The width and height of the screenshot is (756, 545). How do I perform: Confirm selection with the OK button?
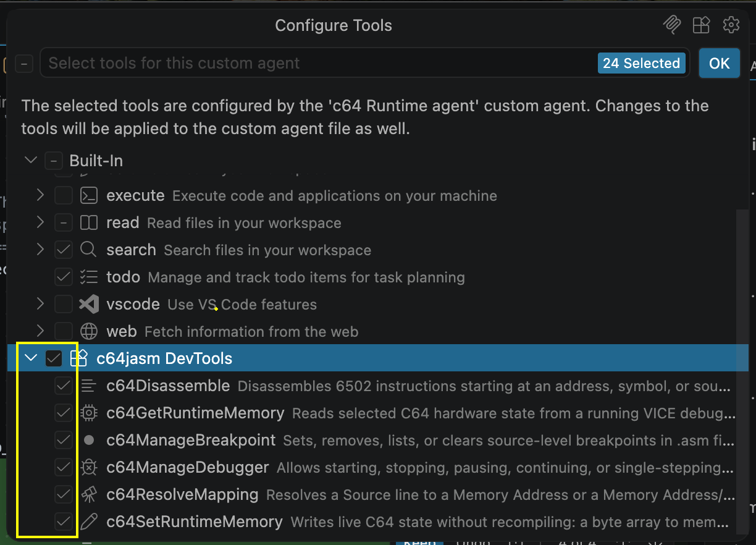point(720,63)
